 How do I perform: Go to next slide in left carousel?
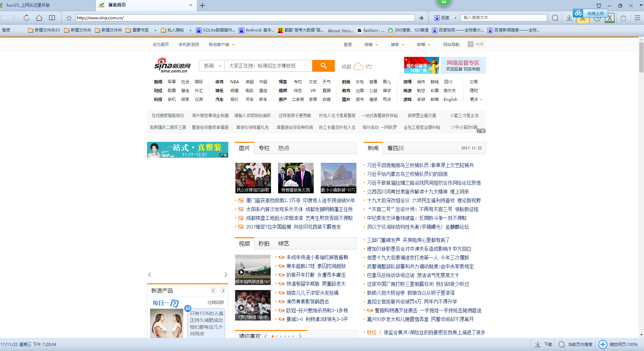click(226, 275)
